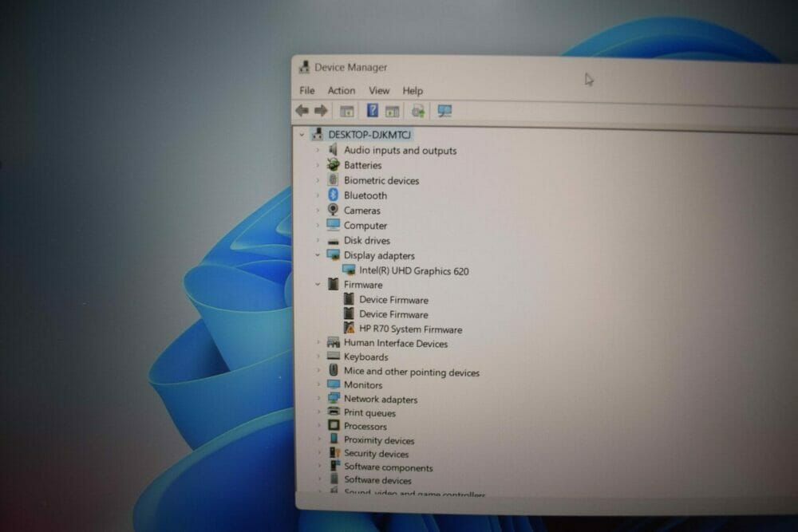Click the Forward arrow toolbar icon
Image resolution: width=798 pixels, height=532 pixels.
click(321, 110)
